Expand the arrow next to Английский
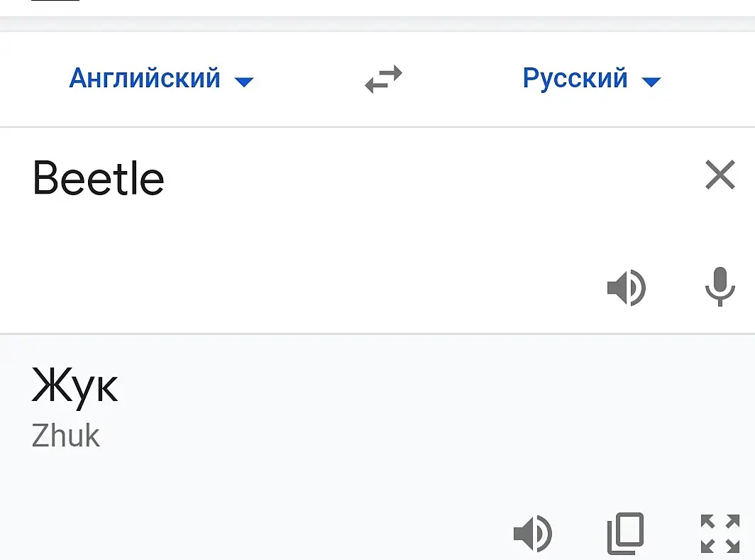This screenshot has height=560, width=755. pos(244,82)
